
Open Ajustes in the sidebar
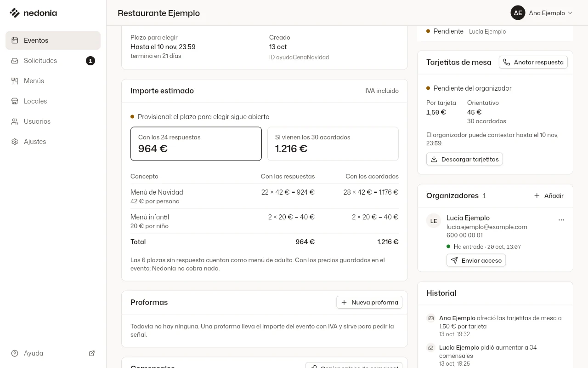click(53, 142)
